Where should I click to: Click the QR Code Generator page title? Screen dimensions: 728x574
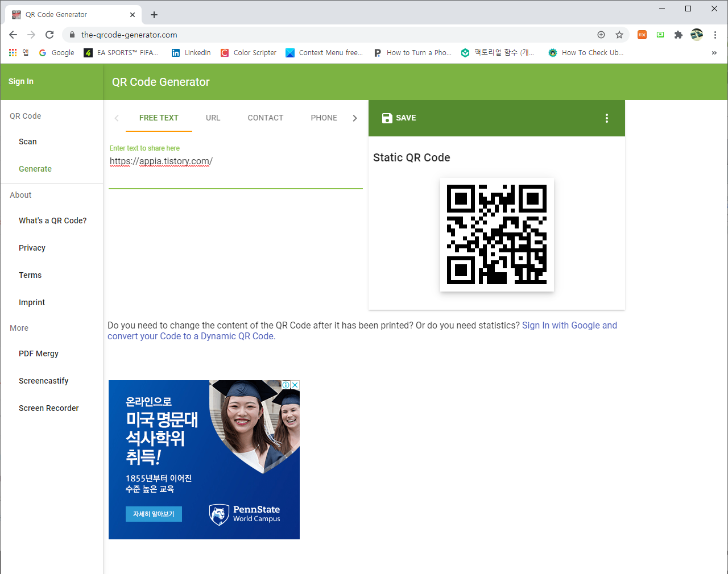161,82
